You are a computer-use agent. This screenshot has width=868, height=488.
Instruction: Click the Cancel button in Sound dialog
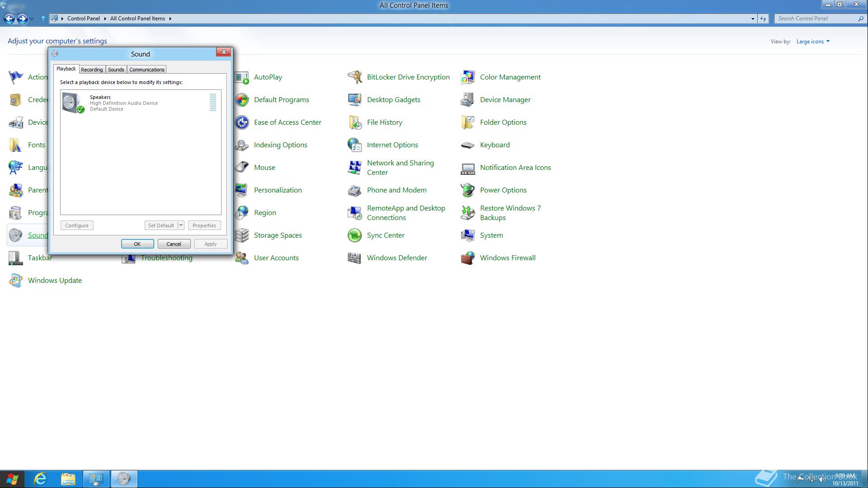(x=174, y=244)
